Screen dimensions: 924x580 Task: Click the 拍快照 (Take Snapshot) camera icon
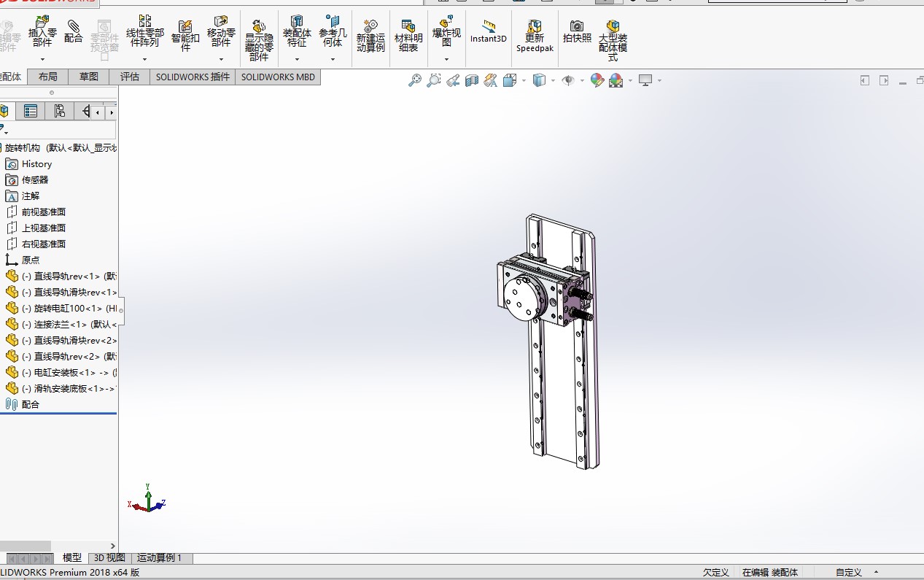tap(577, 31)
